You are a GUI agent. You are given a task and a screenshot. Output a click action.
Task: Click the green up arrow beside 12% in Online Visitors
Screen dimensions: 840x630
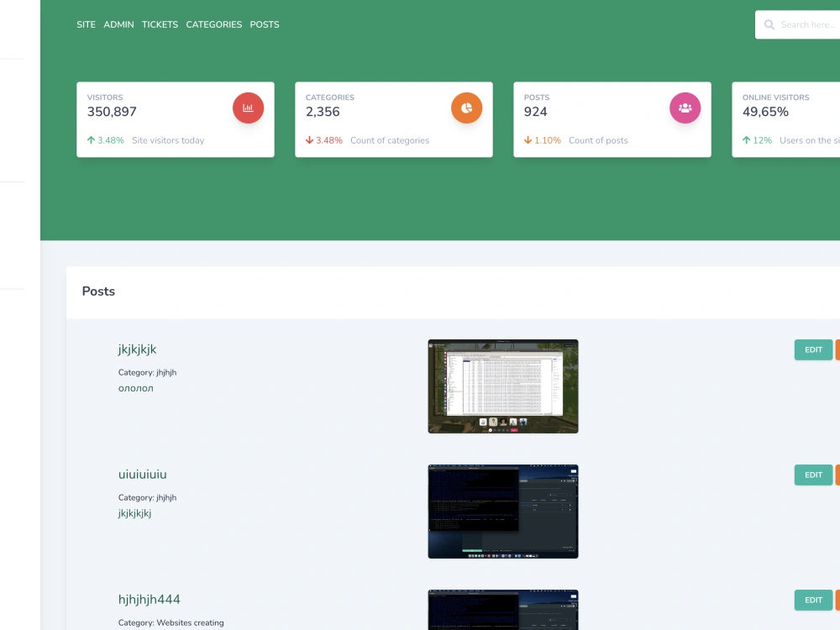click(x=746, y=140)
